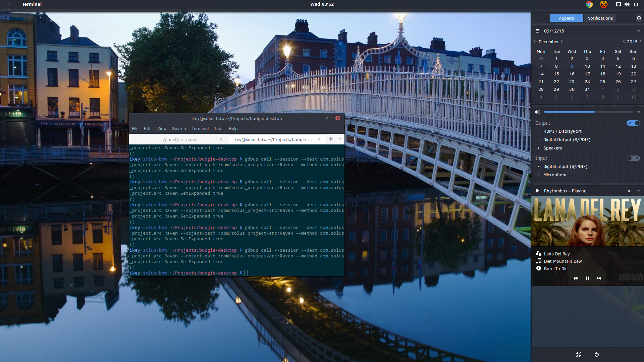Viewport: 644px width, 362px height.
Task: Toggle the Input switch
Action: pyautogui.click(x=633, y=158)
